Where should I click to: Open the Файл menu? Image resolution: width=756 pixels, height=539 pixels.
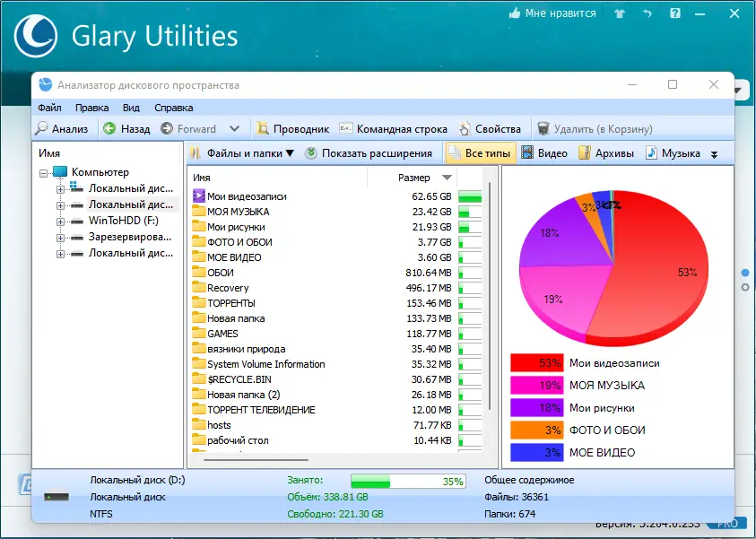[x=49, y=108]
